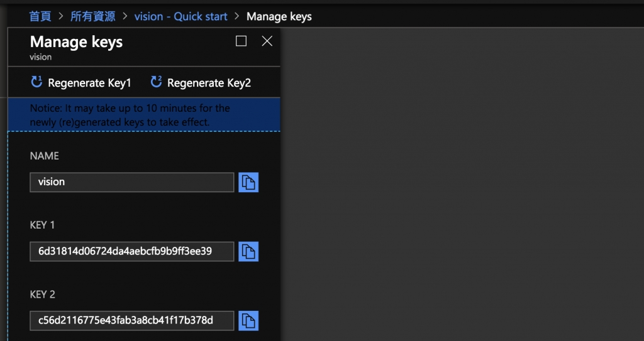Open 所有資源 from the breadcrumb
This screenshot has width=644, height=341.
pyautogui.click(x=92, y=16)
